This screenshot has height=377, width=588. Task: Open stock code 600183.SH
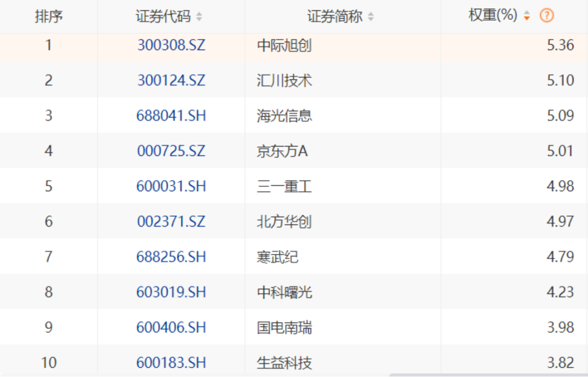(x=171, y=363)
